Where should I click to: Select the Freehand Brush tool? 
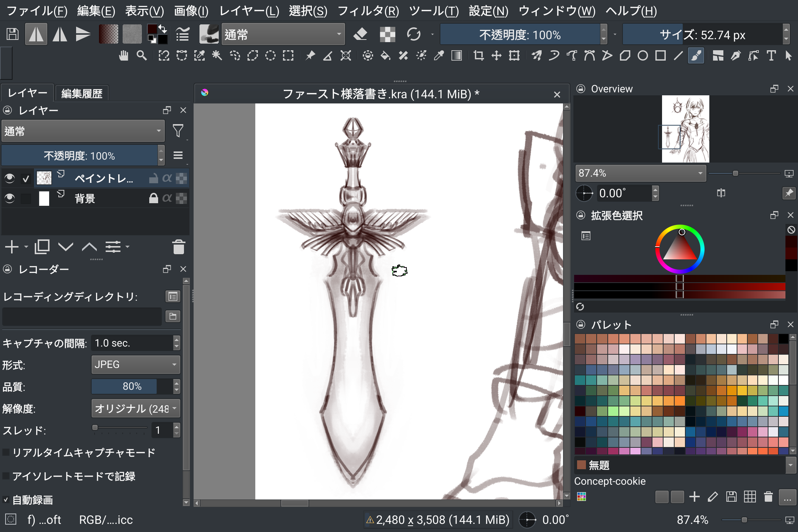click(696, 56)
